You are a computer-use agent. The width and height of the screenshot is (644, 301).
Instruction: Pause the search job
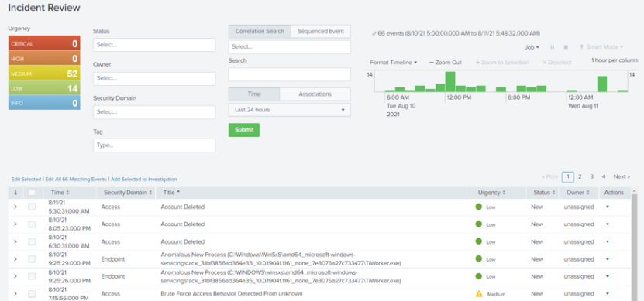tap(552, 47)
